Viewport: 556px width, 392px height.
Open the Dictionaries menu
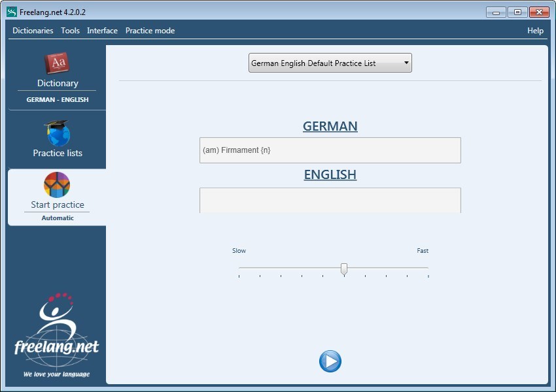coord(33,31)
